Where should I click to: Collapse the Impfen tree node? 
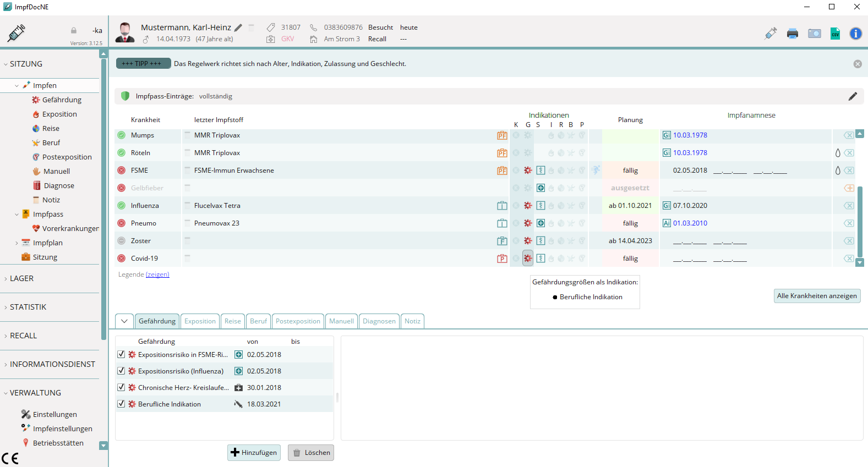coord(17,86)
